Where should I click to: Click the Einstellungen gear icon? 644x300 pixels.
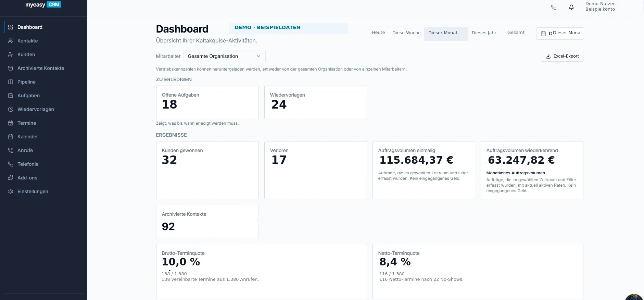tap(11, 191)
